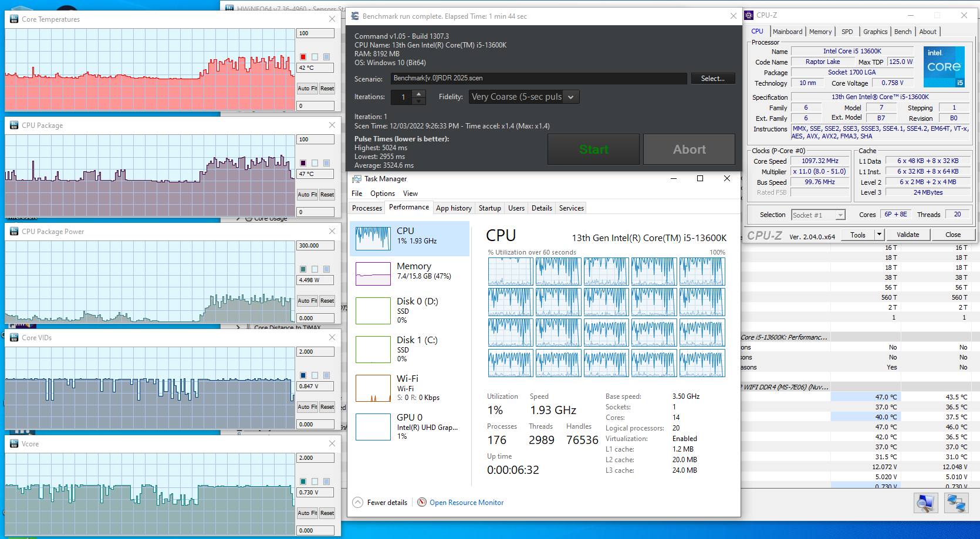
Task: Pick the teal color swatch in CPU Package Power
Action: [303, 269]
